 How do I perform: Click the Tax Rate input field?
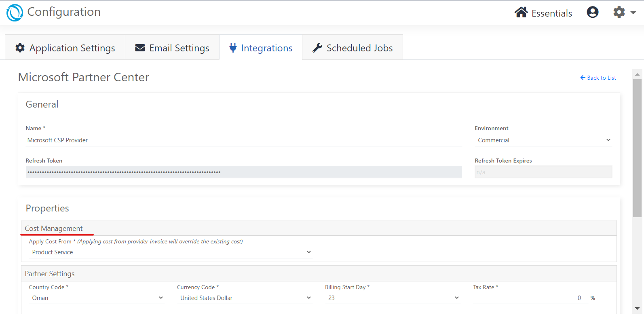click(530, 298)
